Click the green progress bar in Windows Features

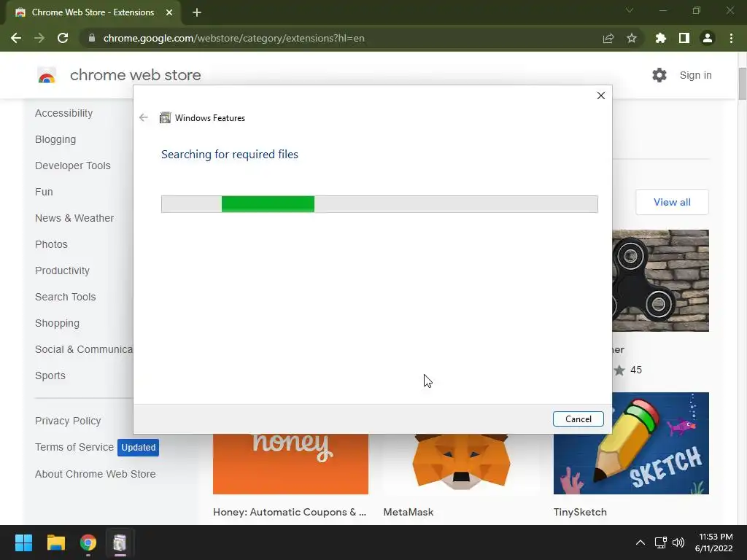[268, 204]
